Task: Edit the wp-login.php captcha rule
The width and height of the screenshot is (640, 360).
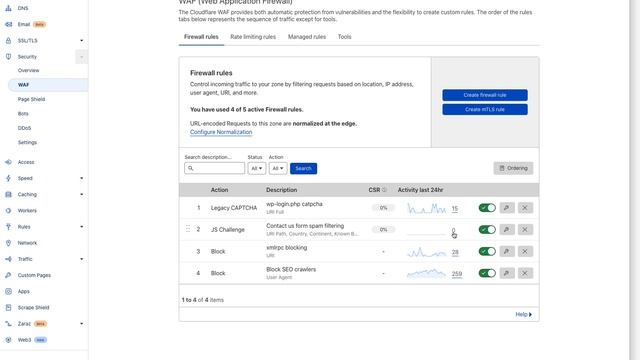Action: [507, 208]
